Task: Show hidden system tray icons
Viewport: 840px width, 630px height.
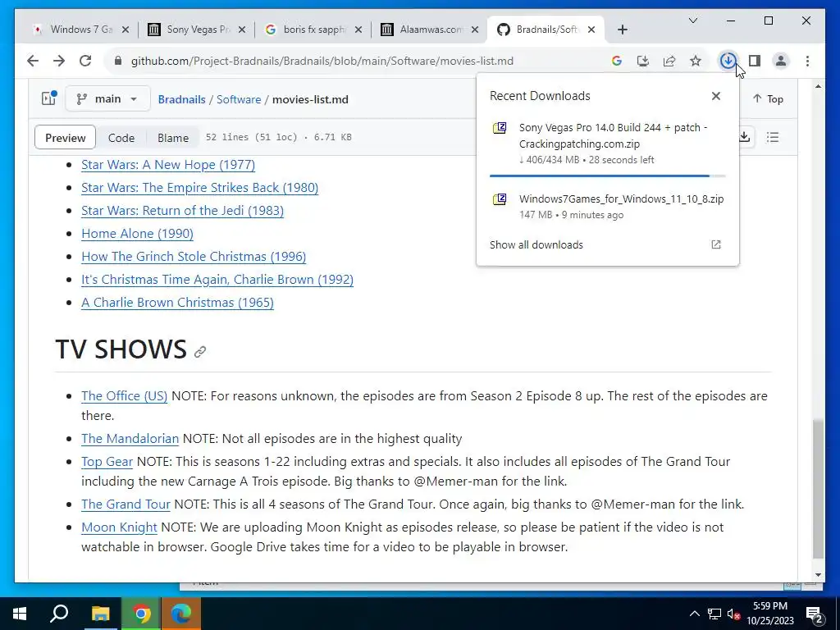Action: click(x=694, y=614)
